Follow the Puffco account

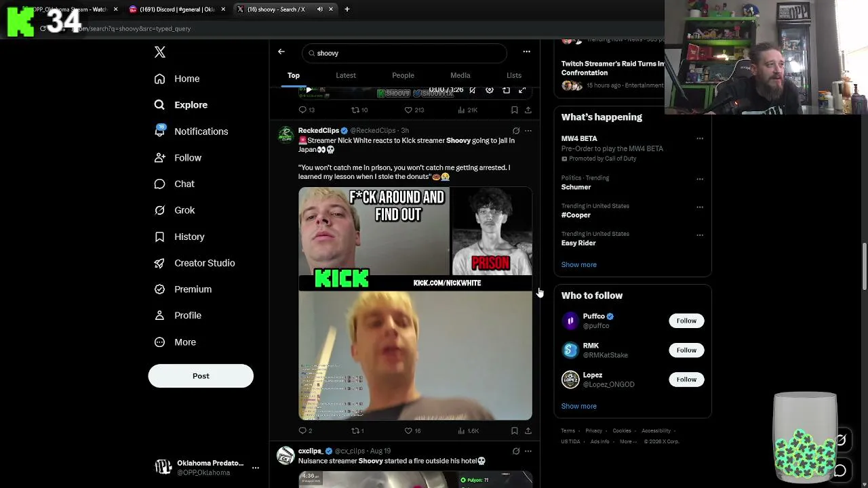(686, 321)
